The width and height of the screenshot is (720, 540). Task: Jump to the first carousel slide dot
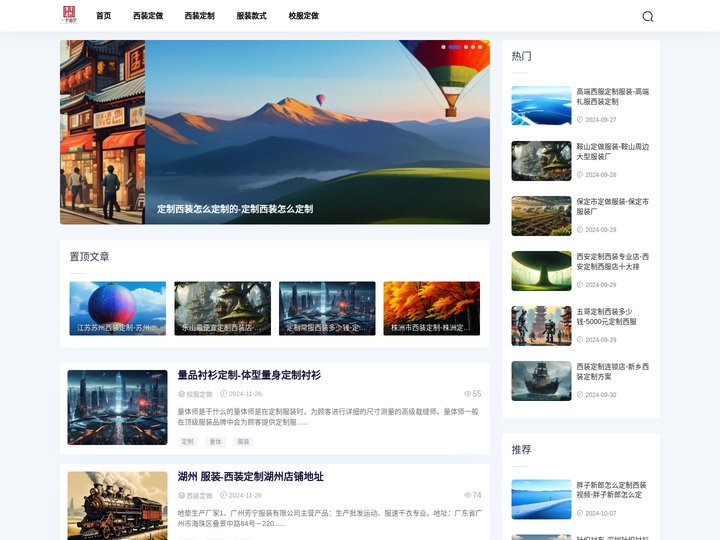[x=443, y=47]
